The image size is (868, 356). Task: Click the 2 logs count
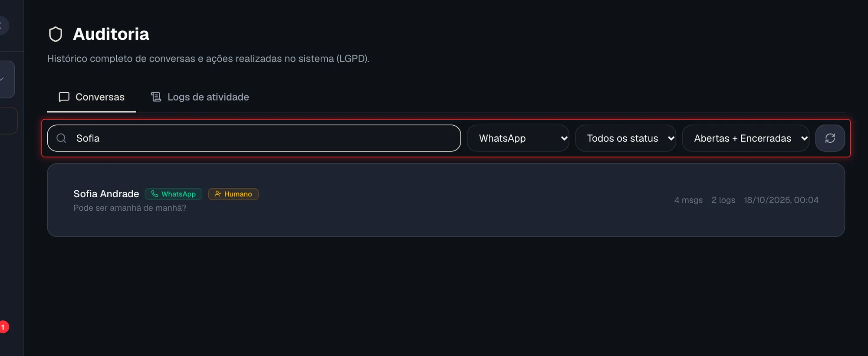[723, 200]
